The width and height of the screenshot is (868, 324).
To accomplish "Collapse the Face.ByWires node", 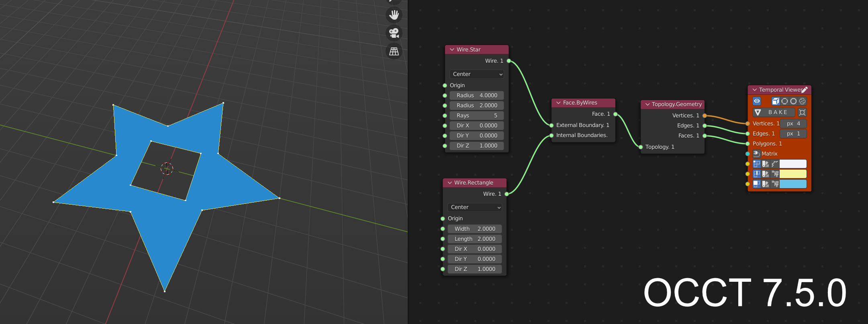I will click(x=558, y=103).
